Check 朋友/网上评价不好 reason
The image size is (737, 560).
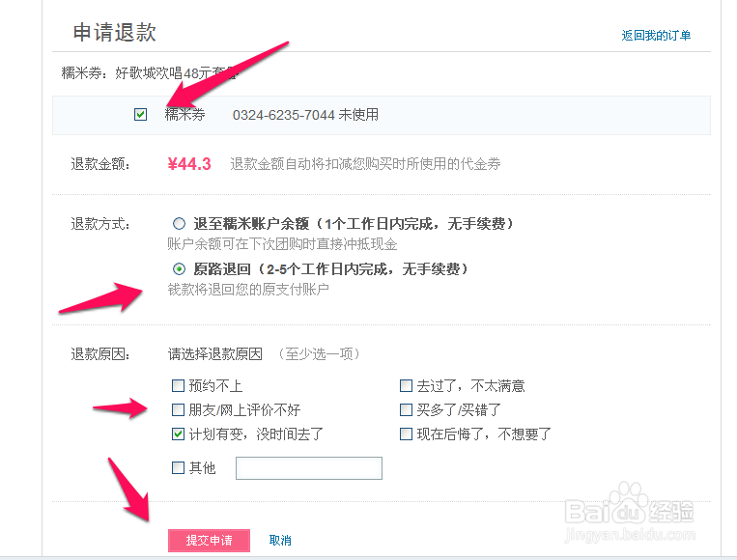click(178, 409)
